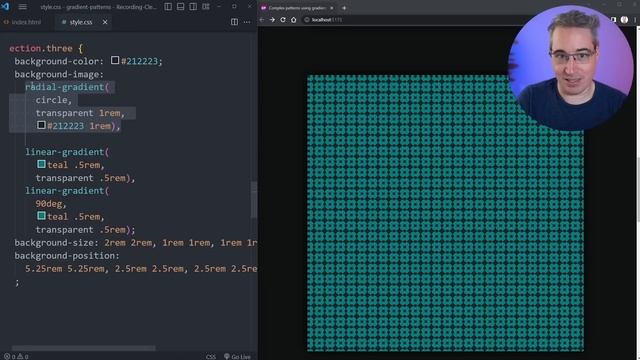This screenshot has width=640, height=360.
Task: Close the browser tab
Action: tap(331, 8)
